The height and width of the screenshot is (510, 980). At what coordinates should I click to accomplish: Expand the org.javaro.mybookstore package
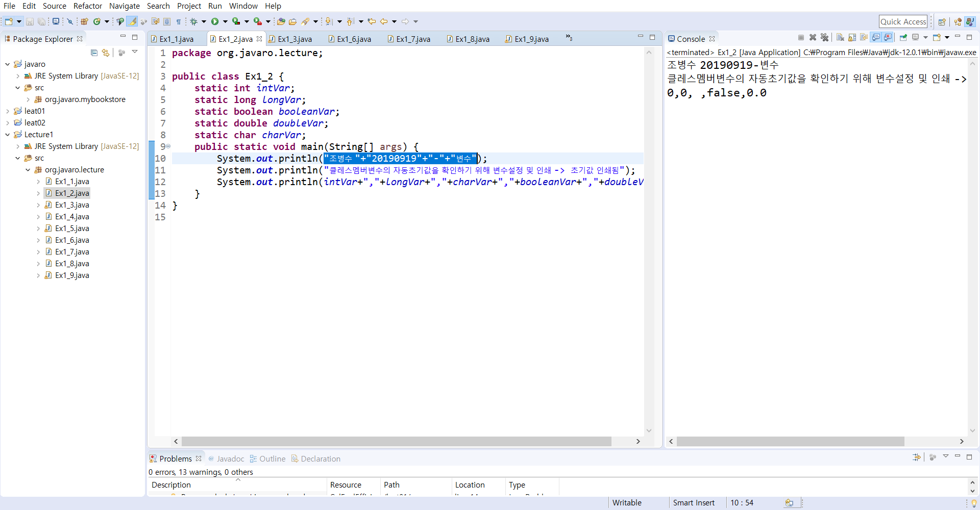pos(28,99)
